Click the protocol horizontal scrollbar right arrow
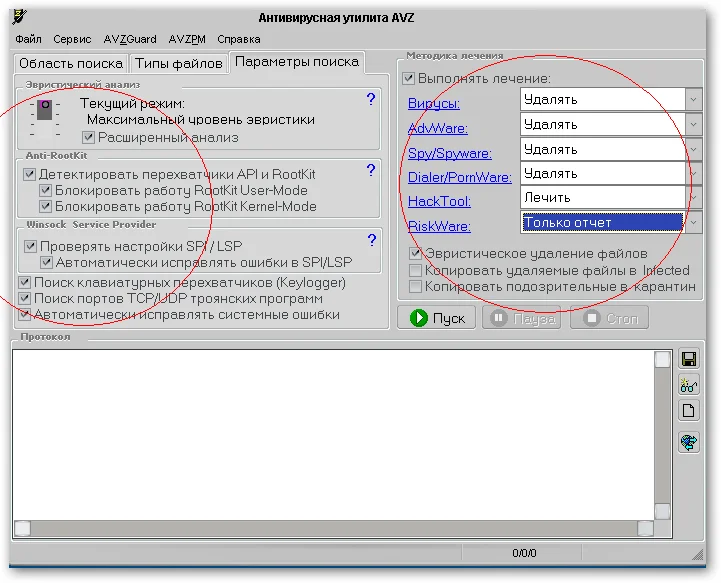The image size is (721, 583). tap(646, 528)
